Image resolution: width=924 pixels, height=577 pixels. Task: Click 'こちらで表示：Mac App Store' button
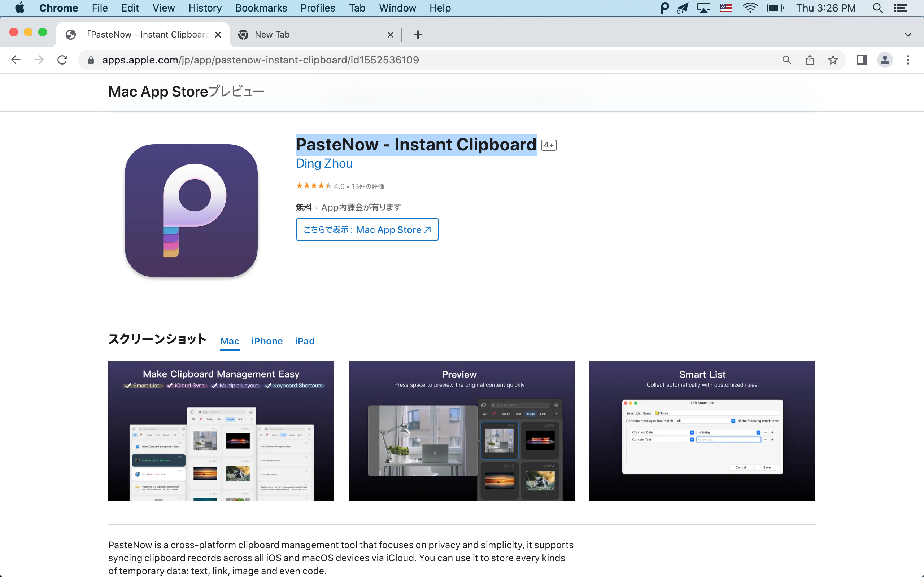[x=367, y=229]
